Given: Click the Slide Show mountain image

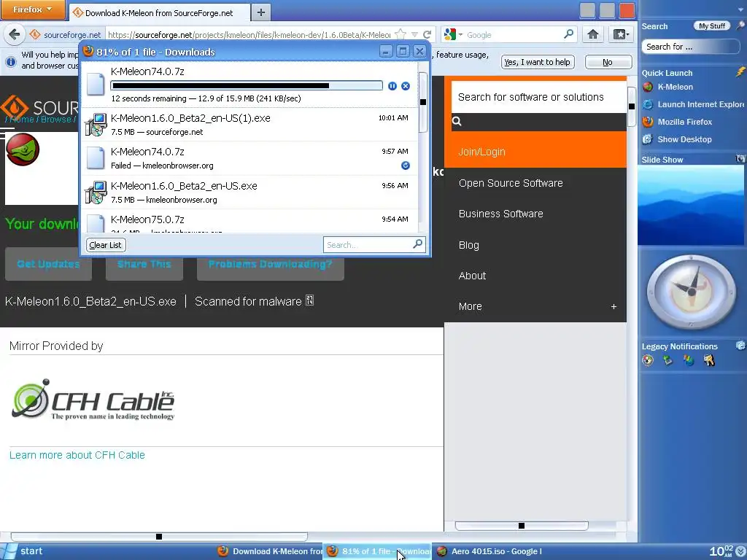Looking at the screenshot, I should (690, 205).
